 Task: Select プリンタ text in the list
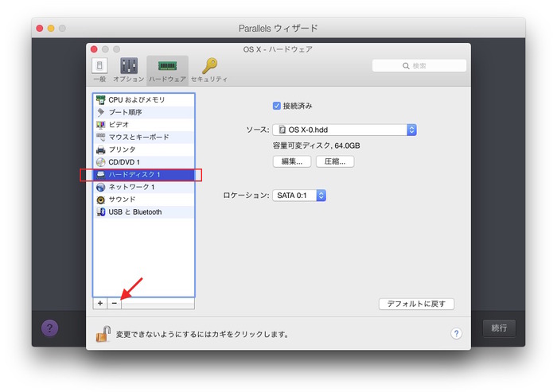pyautogui.click(x=122, y=149)
